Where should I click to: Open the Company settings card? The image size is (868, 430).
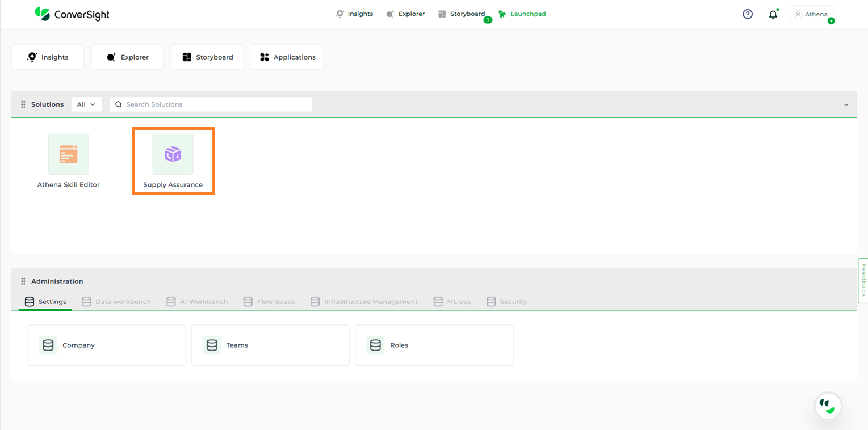[x=107, y=345]
